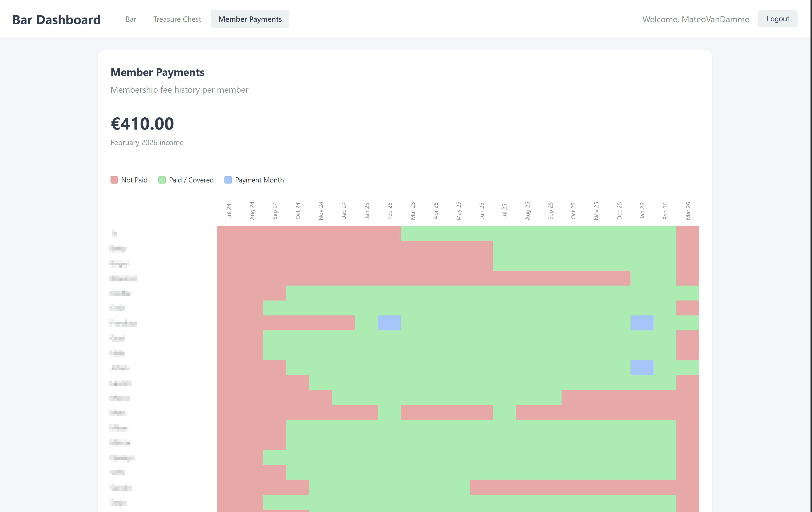This screenshot has width=812, height=512.
Task: Select the Member Payments tab
Action: click(250, 19)
